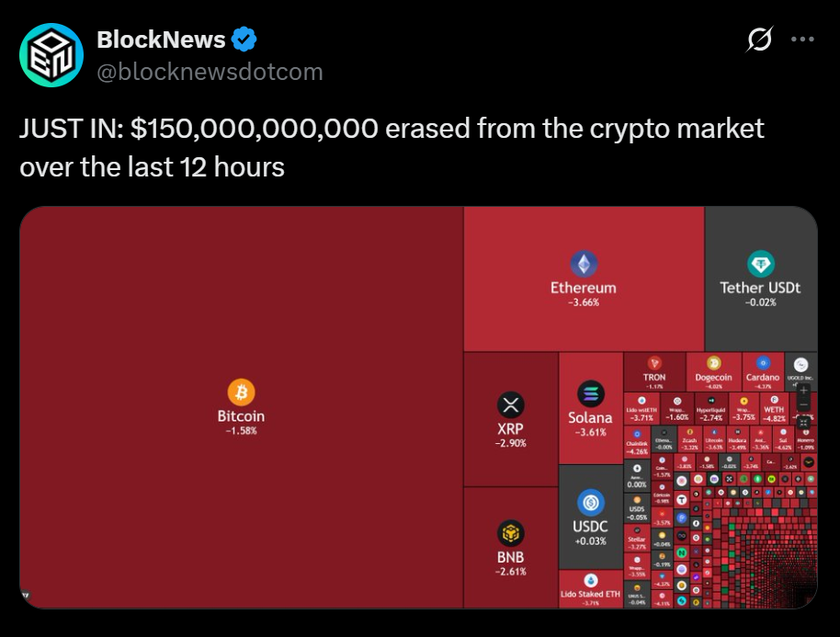Image resolution: width=840 pixels, height=637 pixels.
Task: Zoom in with the heatmap plus button
Action: 803,390
